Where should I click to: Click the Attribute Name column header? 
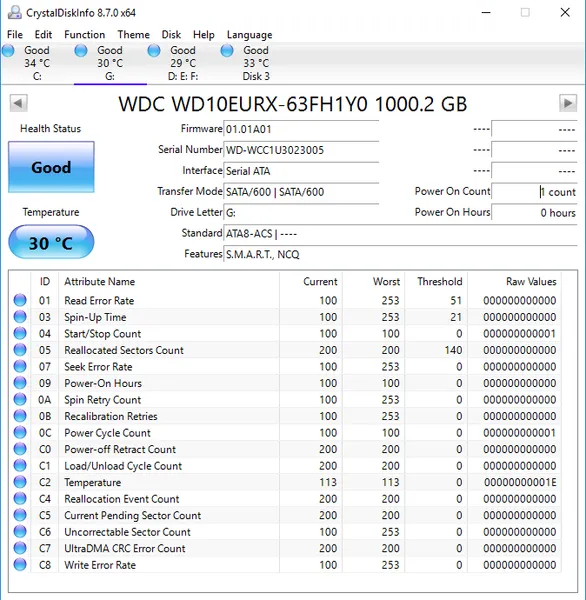[169, 282]
